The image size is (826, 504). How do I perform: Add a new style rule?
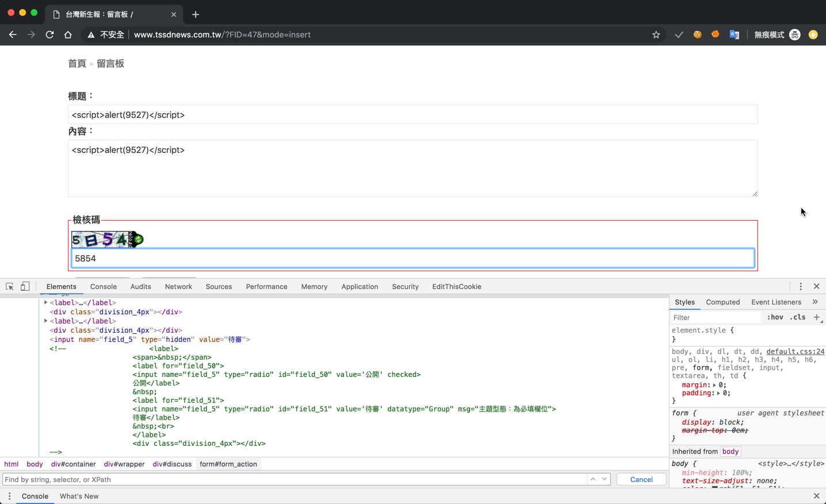[x=816, y=317]
